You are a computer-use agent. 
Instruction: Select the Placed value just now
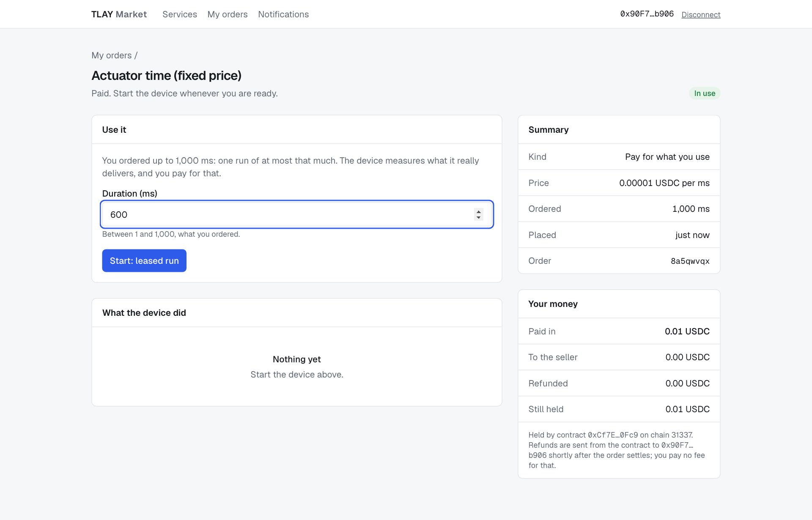pos(692,235)
